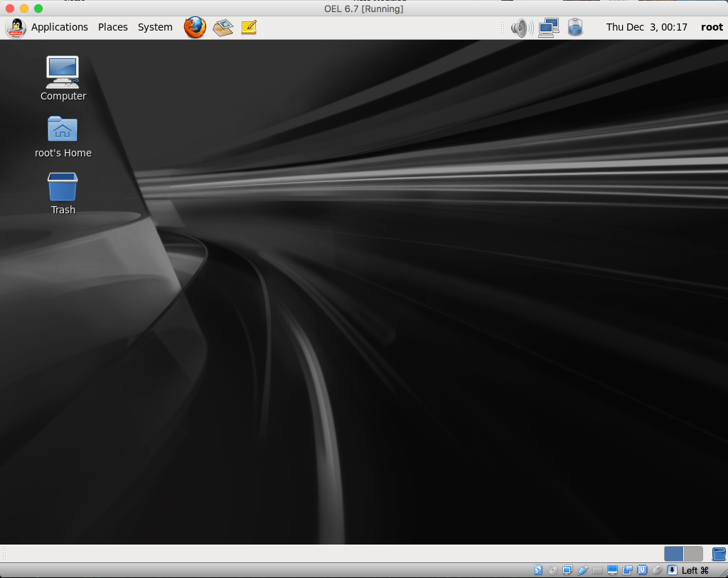
Task: Click the VirtualBox mouse integration icon
Action: (x=657, y=570)
